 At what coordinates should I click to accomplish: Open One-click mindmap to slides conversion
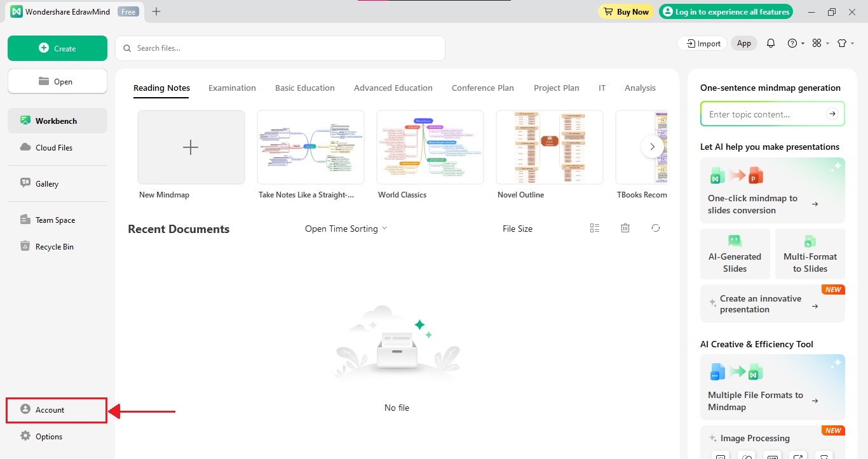(773, 190)
